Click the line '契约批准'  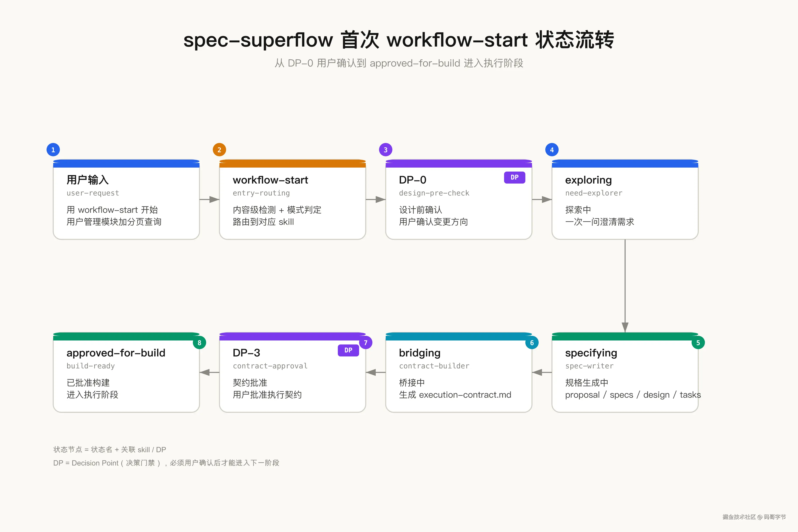click(250, 383)
